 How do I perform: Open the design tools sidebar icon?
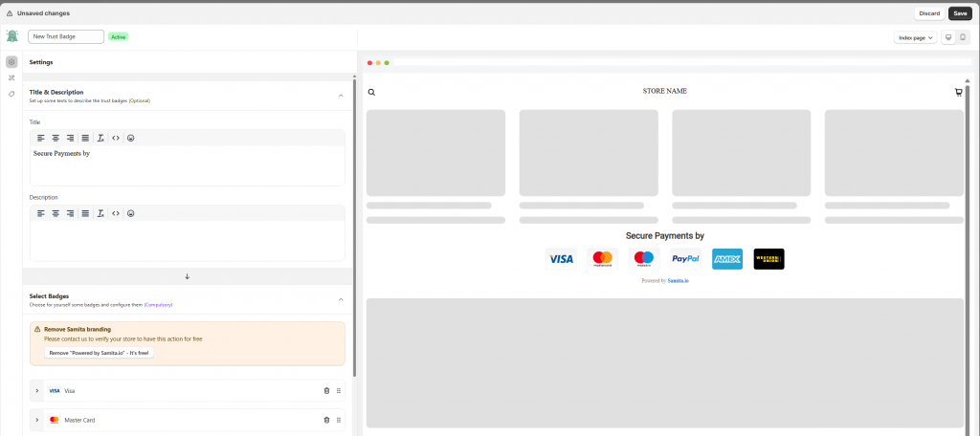[x=11, y=78]
